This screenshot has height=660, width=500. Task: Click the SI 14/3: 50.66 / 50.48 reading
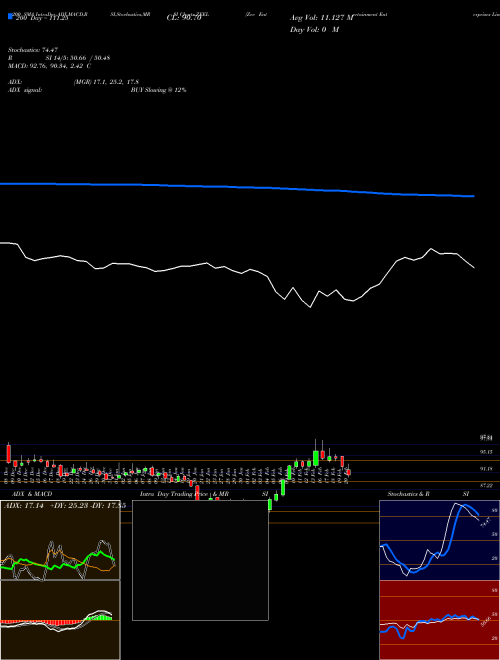(78, 58)
